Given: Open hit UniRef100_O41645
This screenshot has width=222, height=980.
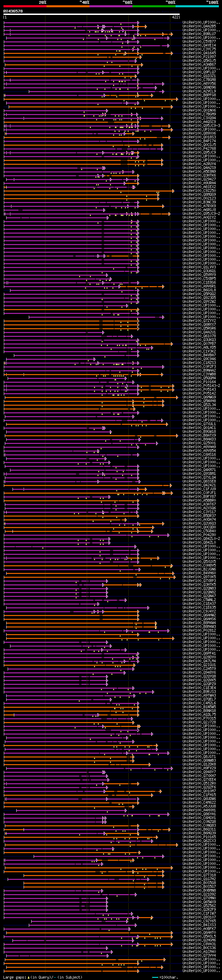Looking at the screenshot, I should (x=199, y=53).
